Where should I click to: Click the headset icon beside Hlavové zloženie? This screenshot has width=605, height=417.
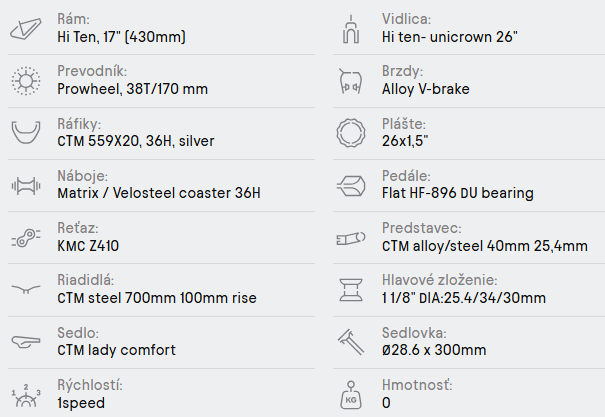tap(351, 288)
